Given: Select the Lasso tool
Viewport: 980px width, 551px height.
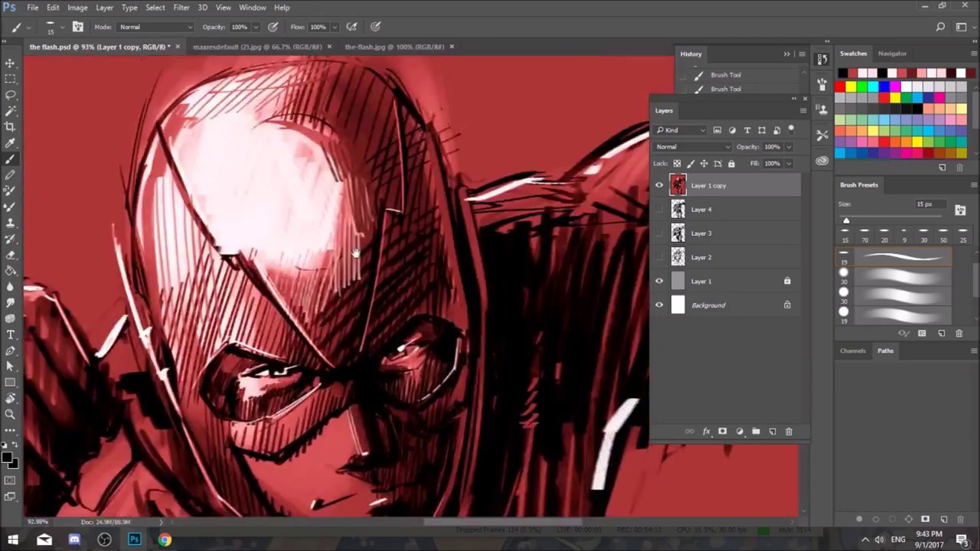Looking at the screenshot, I should [x=11, y=95].
